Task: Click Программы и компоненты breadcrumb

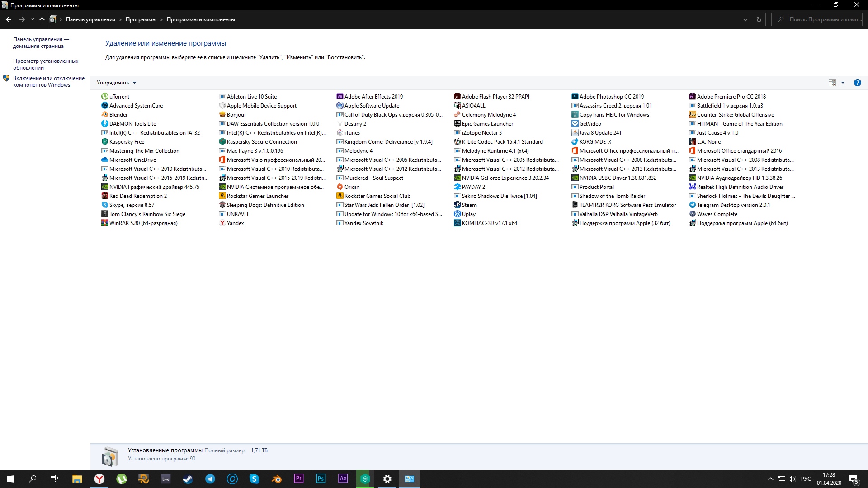Action: (201, 19)
